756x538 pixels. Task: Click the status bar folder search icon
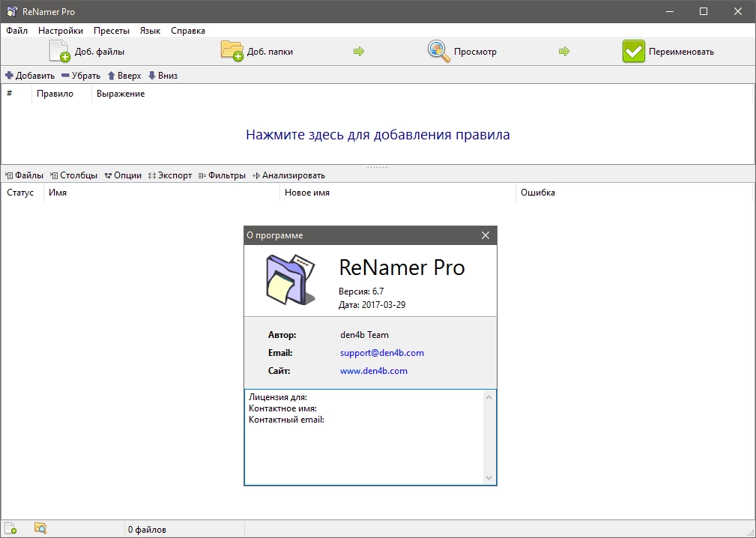click(x=40, y=528)
